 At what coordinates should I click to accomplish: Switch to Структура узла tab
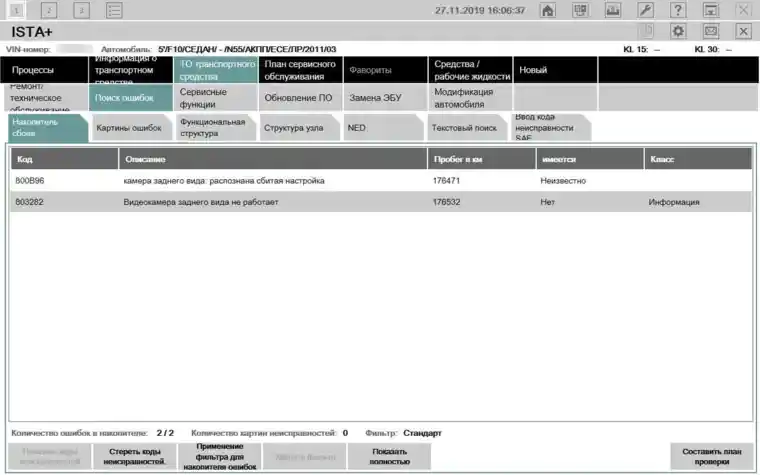(x=300, y=127)
